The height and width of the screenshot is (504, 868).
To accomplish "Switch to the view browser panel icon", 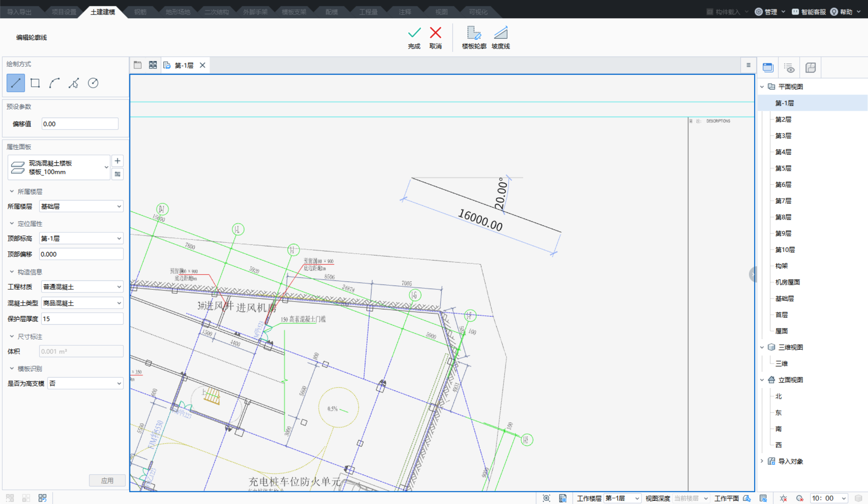I will pos(768,67).
